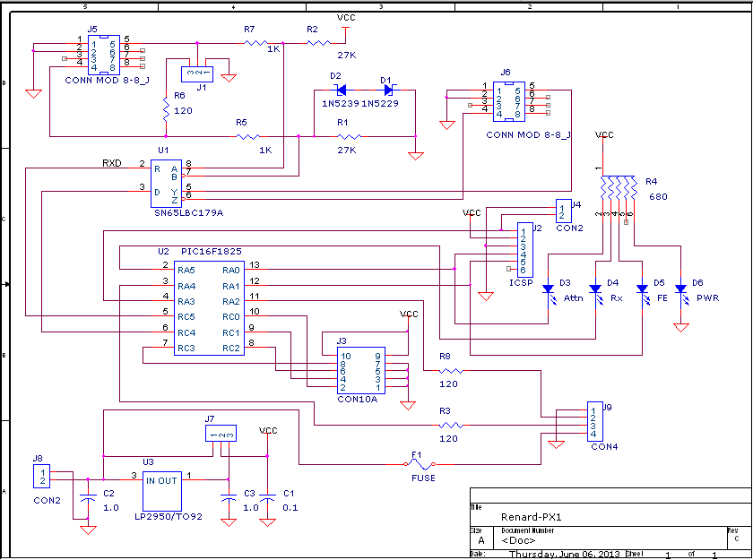Select the J7 three-pin jumper symbol
The width and height of the screenshot is (753, 560).
click(221, 434)
